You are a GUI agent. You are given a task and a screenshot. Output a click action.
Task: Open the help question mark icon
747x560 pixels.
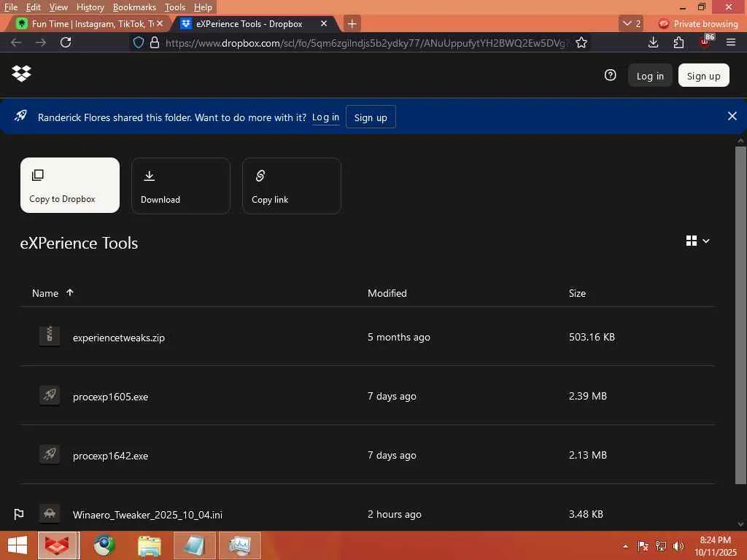(610, 75)
